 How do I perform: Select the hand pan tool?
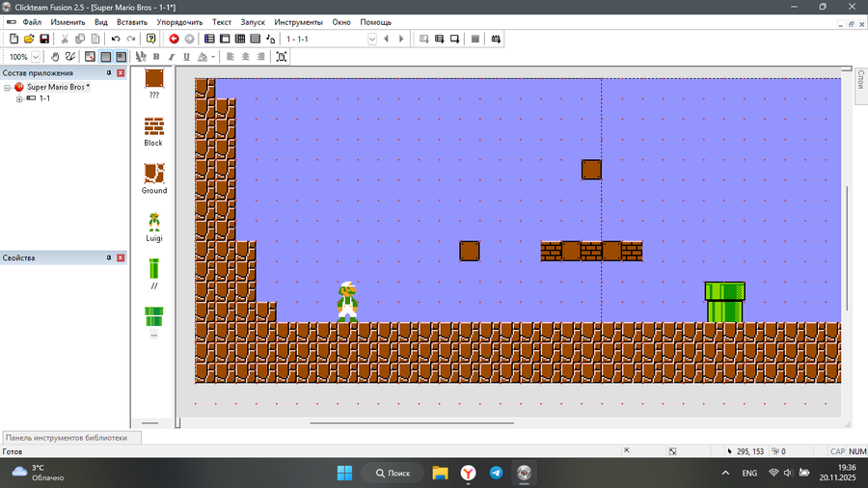[x=55, y=57]
